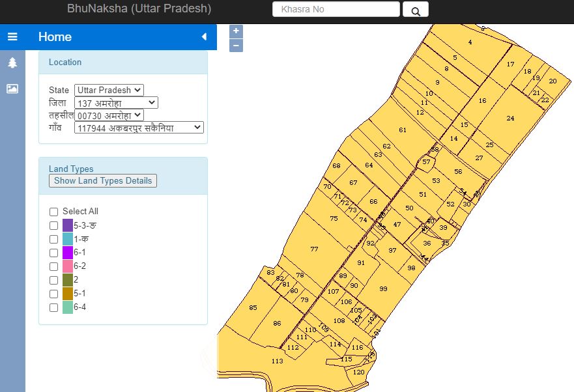The width and height of the screenshot is (574, 392).
Task: Enable the Select All checkbox
Action: coord(53,212)
